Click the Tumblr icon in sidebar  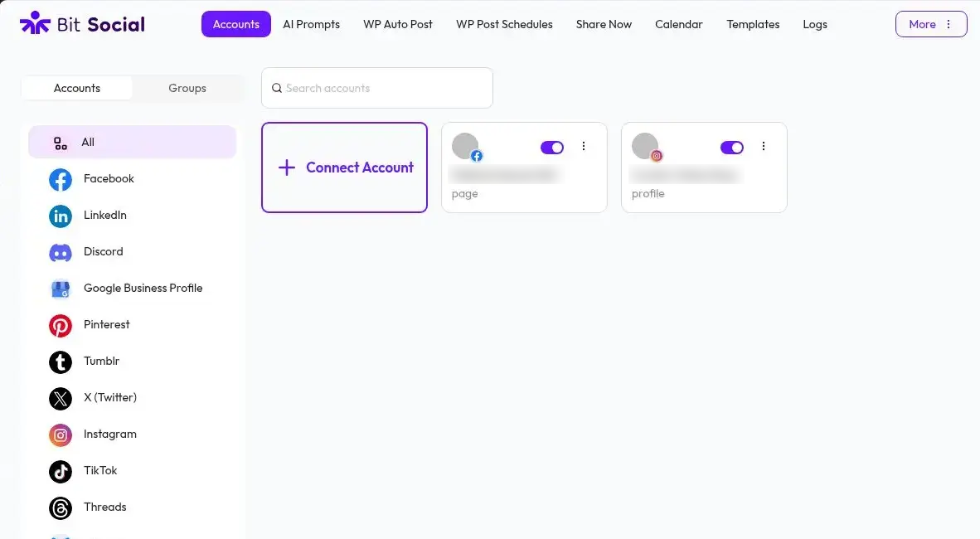click(x=61, y=362)
